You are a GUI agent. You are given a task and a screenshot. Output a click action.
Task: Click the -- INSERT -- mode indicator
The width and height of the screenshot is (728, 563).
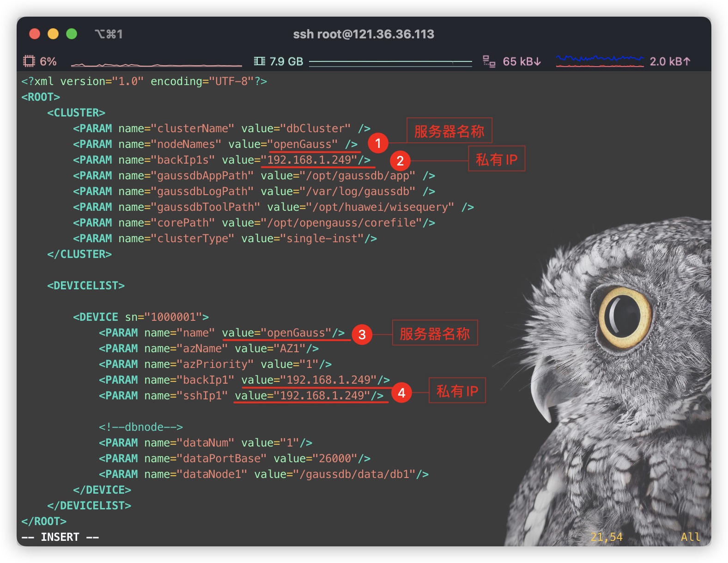click(x=60, y=537)
